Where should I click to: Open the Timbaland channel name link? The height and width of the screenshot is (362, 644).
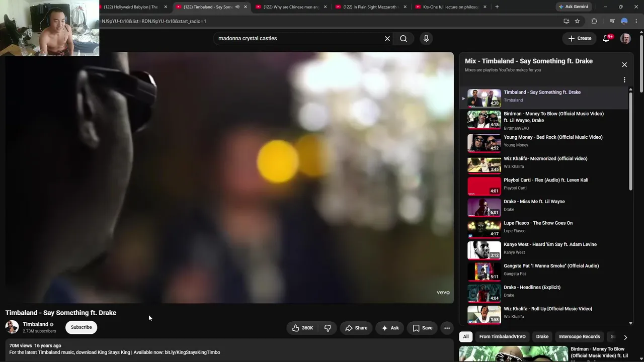point(35,324)
